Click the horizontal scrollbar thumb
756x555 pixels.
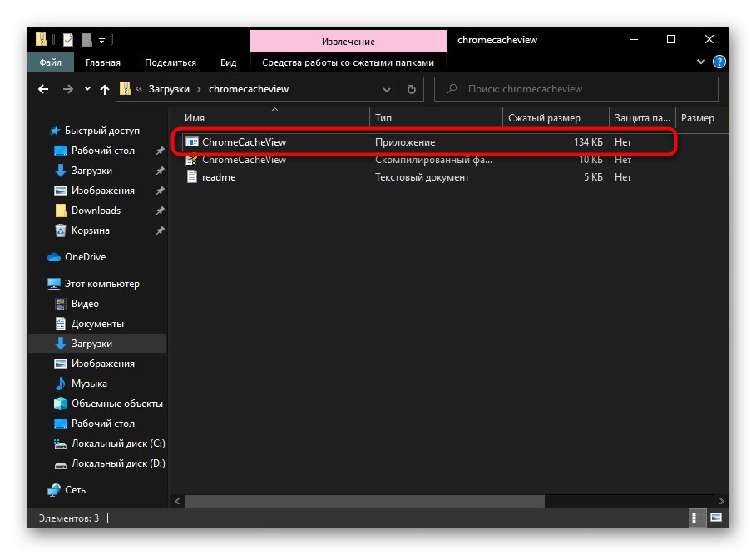point(364,502)
